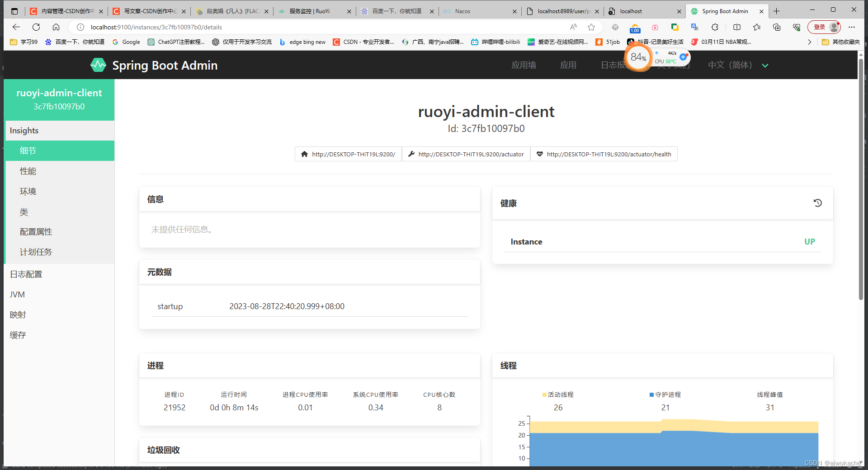Click the 84% floating performance ball
Viewport: 868px width, 470px height.
[638, 57]
